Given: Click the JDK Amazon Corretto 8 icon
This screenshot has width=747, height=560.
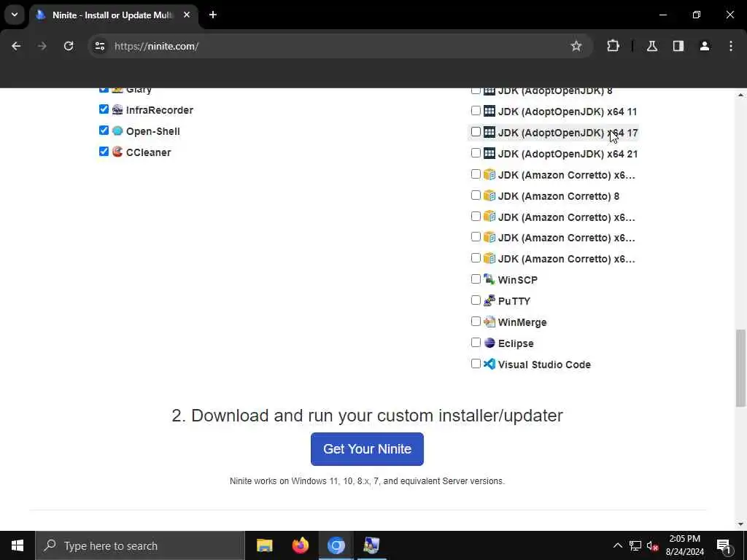Looking at the screenshot, I should 489,195.
